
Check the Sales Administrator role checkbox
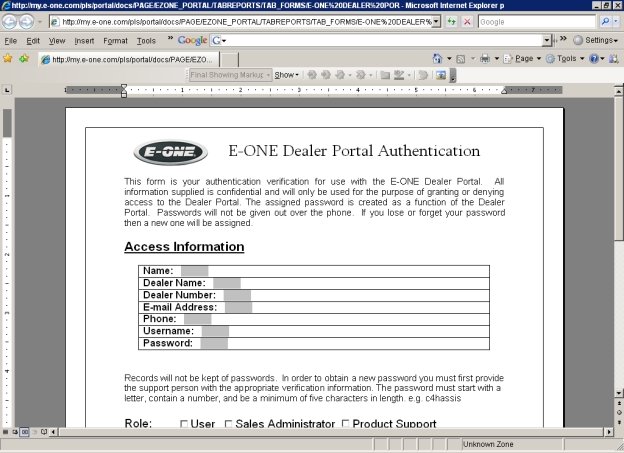click(228, 424)
